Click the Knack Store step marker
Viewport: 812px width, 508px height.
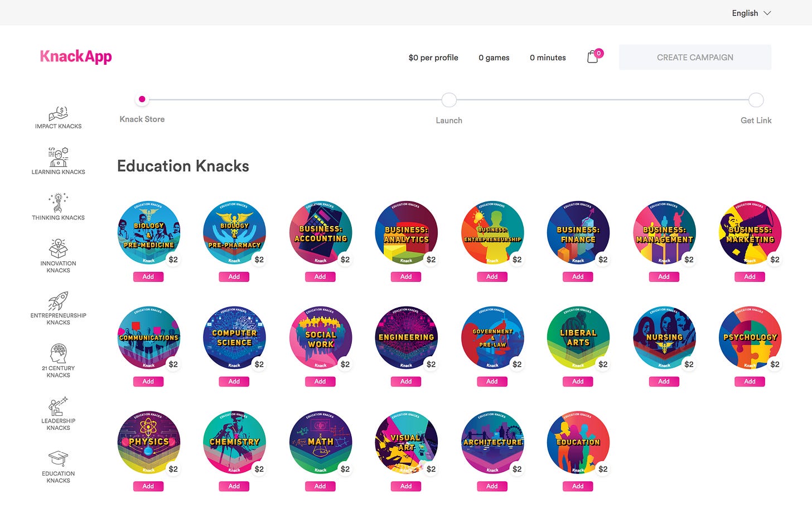pos(142,99)
